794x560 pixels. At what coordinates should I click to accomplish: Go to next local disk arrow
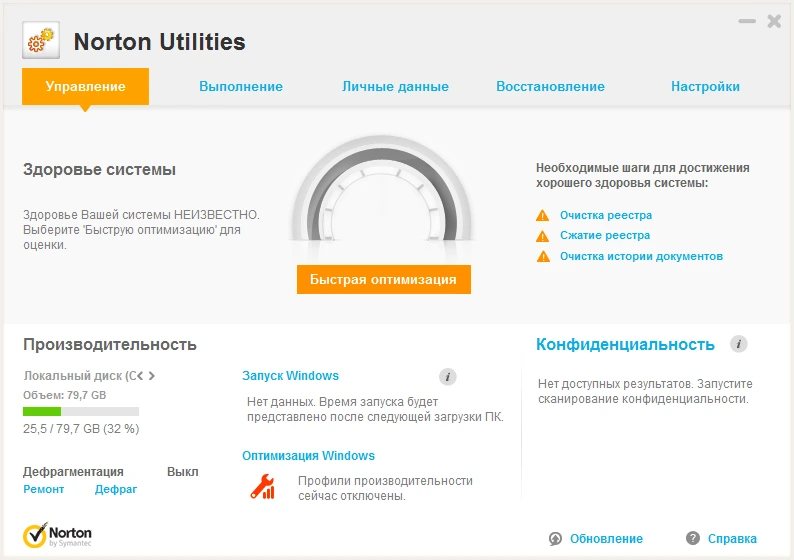coord(151,376)
